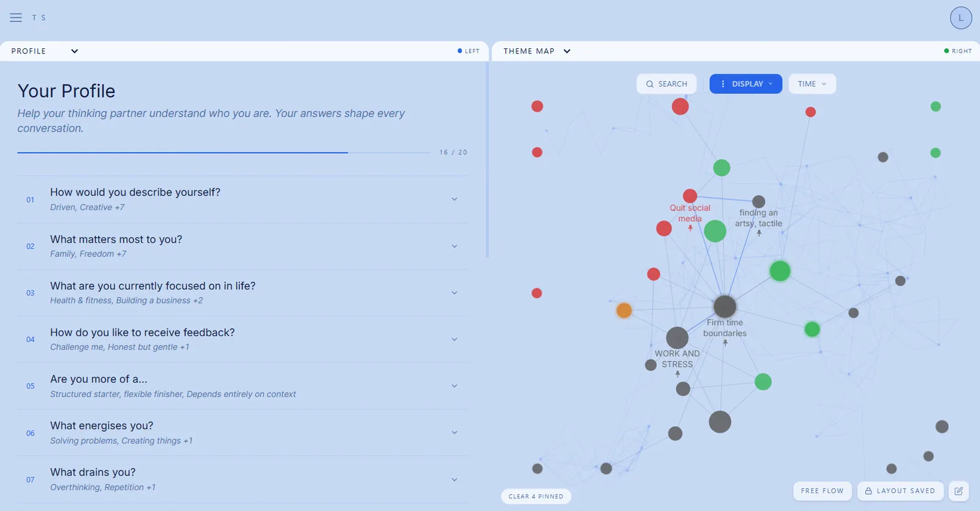Open the user avatar L menu

pos(961,18)
